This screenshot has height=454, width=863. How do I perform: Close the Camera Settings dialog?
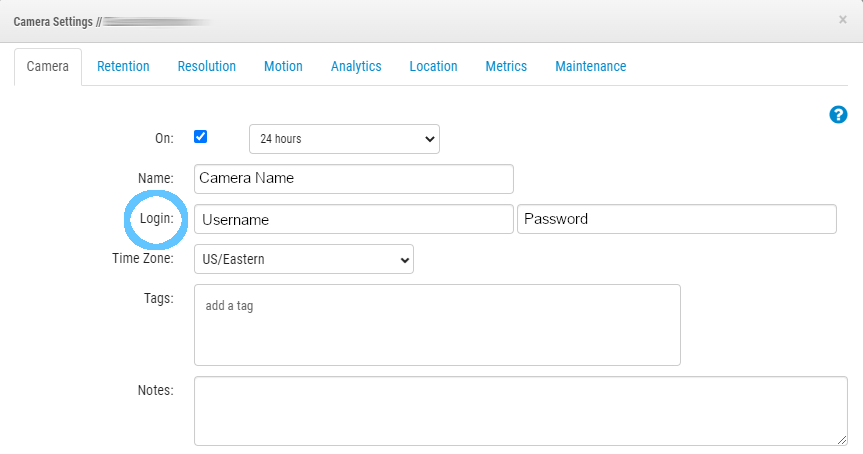tap(842, 19)
